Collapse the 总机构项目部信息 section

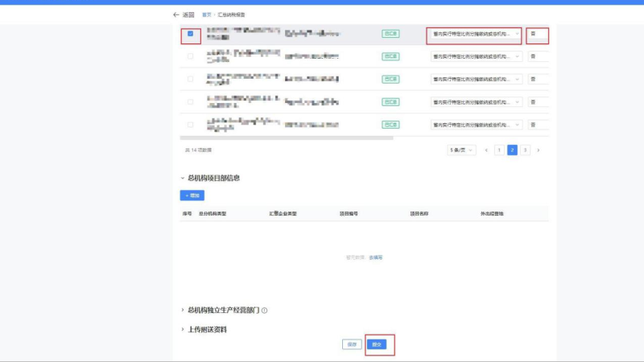click(183, 178)
